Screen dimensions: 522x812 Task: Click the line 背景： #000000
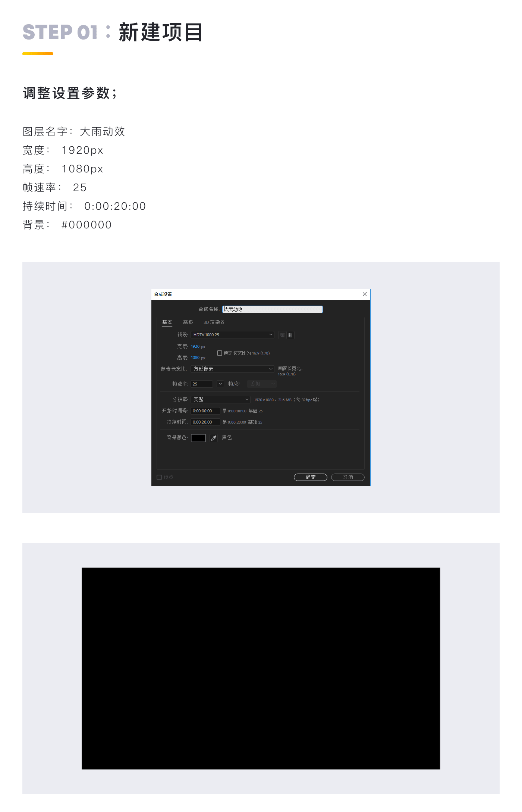[67, 225]
